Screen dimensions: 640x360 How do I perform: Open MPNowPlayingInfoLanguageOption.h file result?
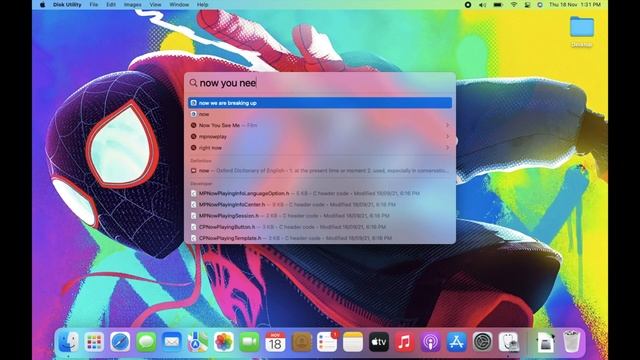[320, 193]
